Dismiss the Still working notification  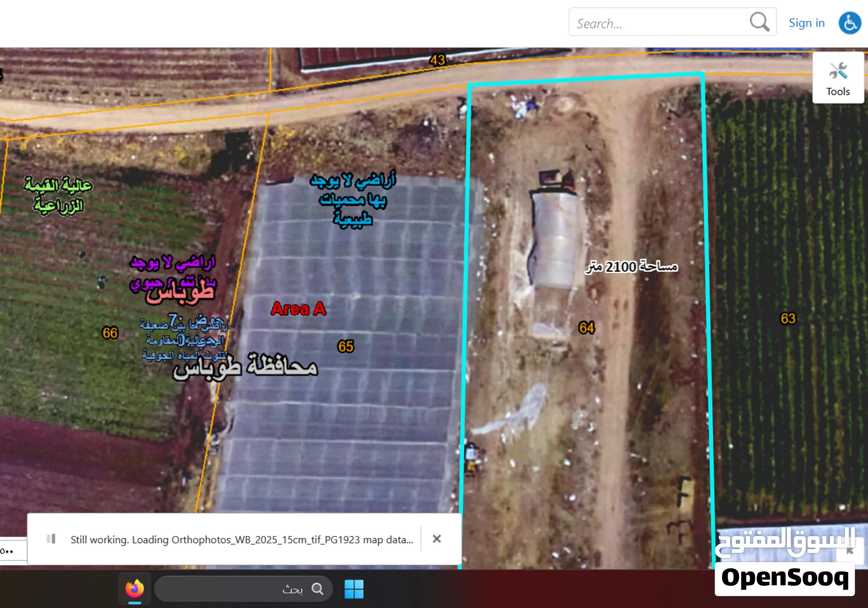pos(437,539)
